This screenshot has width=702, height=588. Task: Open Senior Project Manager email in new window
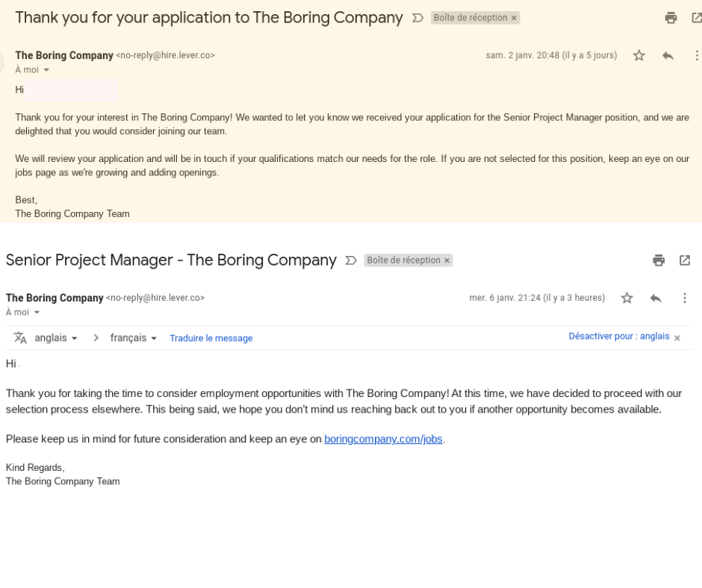pos(685,260)
